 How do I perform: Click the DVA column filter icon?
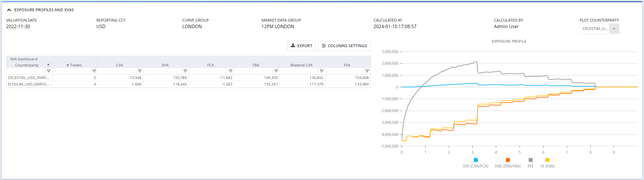click(185, 71)
